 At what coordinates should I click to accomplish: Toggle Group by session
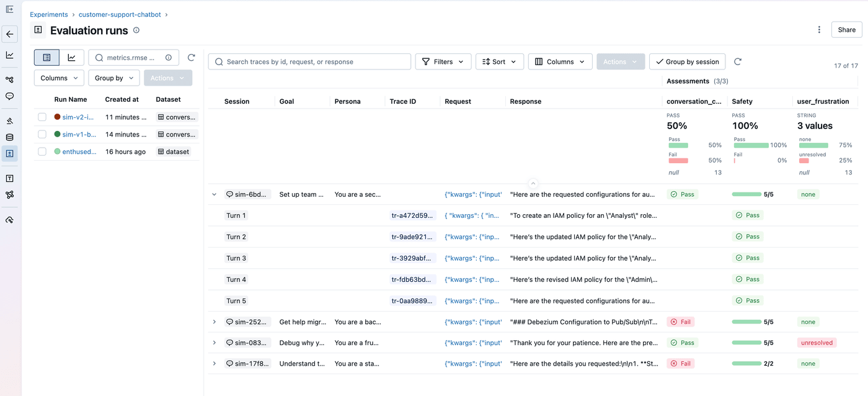click(x=687, y=61)
